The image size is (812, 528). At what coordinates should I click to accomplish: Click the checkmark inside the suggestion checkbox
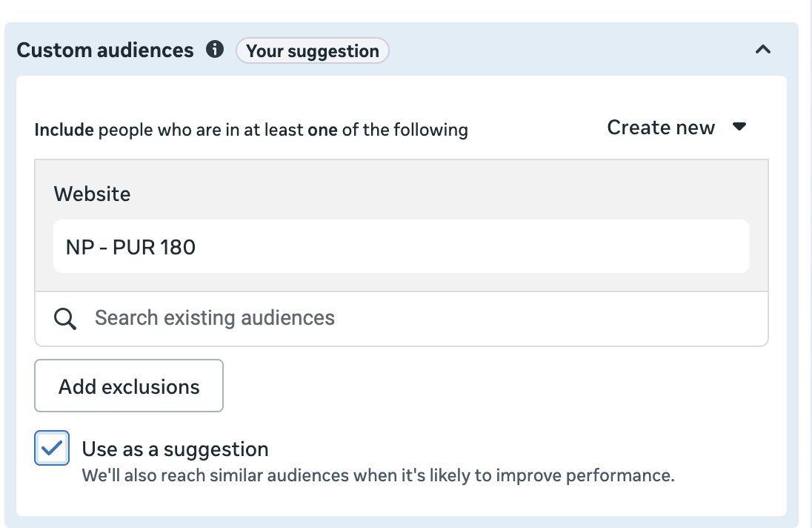coord(52,449)
